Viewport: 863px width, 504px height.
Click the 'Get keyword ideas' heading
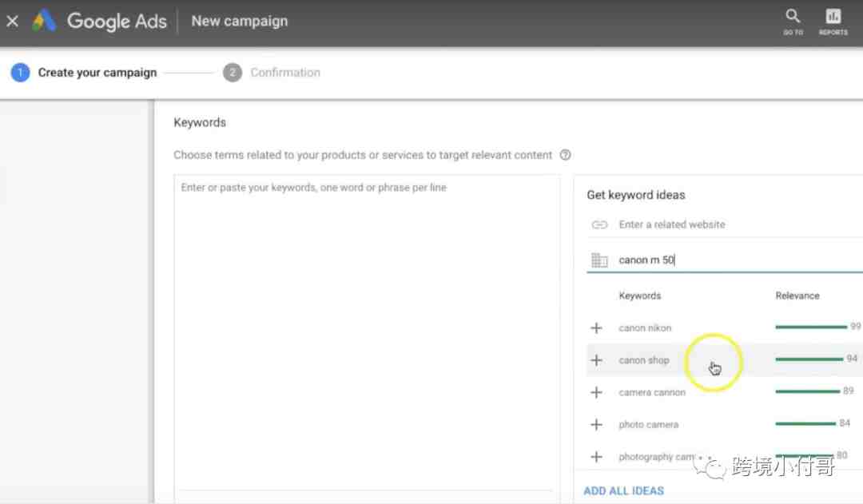coord(636,195)
